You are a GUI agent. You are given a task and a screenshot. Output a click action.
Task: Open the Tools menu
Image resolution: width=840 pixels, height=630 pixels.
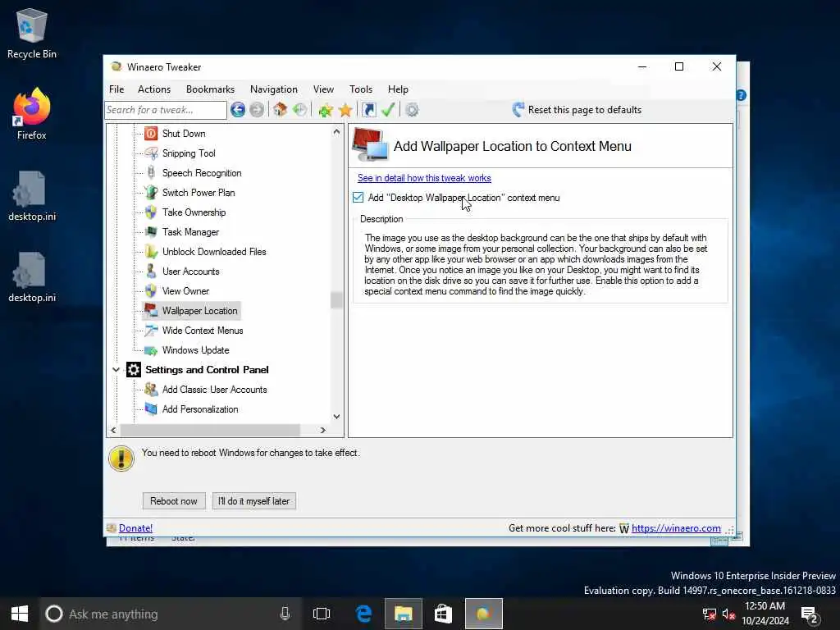tap(361, 89)
